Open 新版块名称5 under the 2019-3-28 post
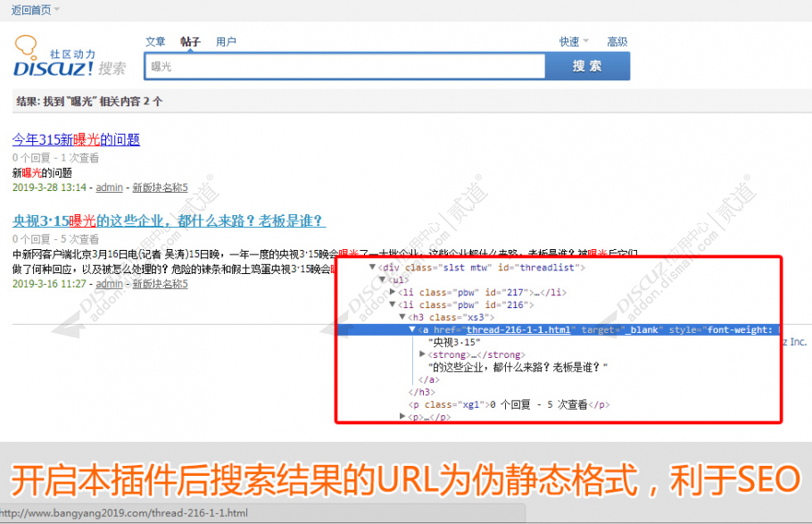812x524 pixels. 160,187
